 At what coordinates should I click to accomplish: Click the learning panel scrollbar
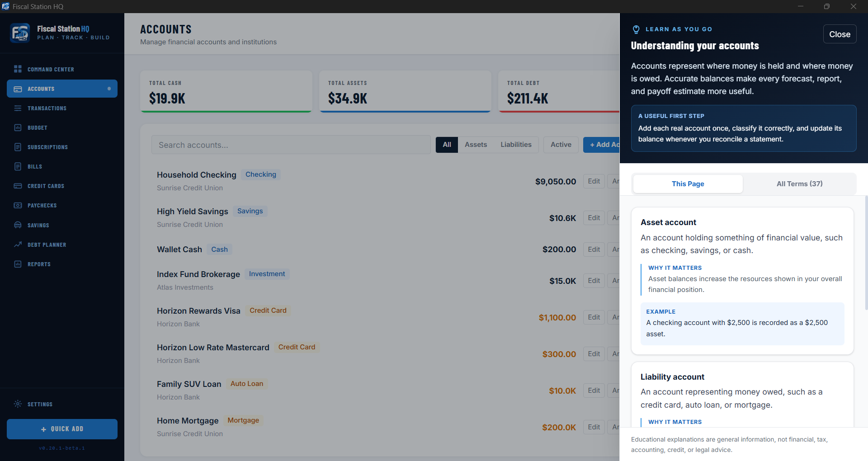[866, 253]
